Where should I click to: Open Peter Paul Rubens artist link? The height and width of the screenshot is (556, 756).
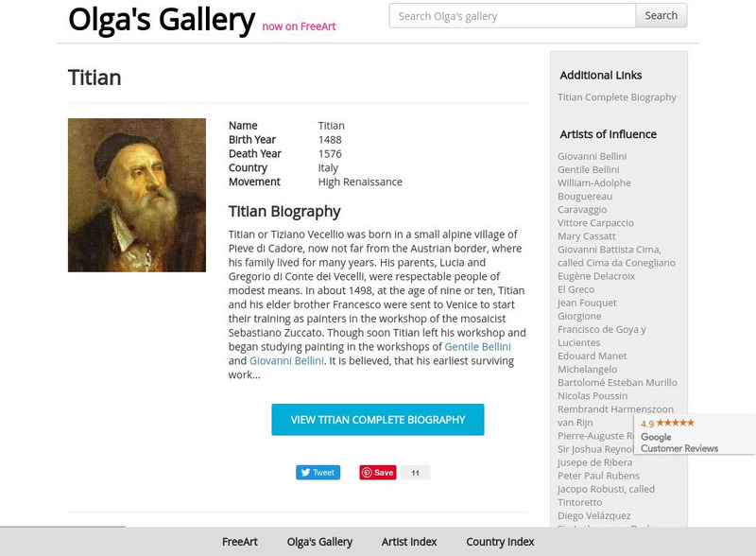coord(598,476)
